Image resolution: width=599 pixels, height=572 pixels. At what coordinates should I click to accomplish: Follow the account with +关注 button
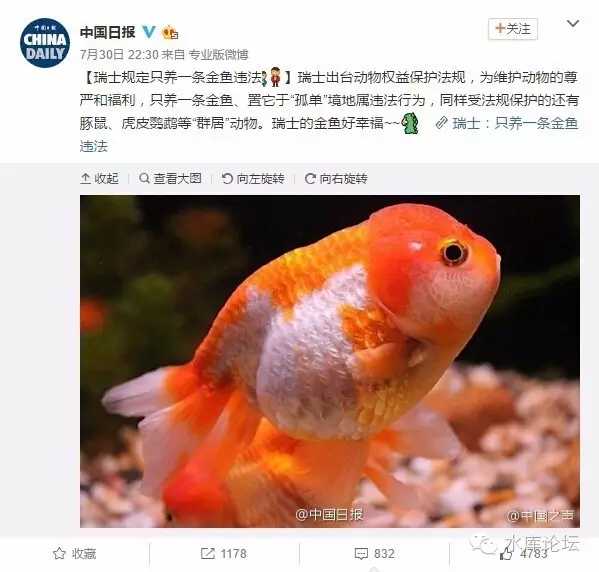[513, 29]
